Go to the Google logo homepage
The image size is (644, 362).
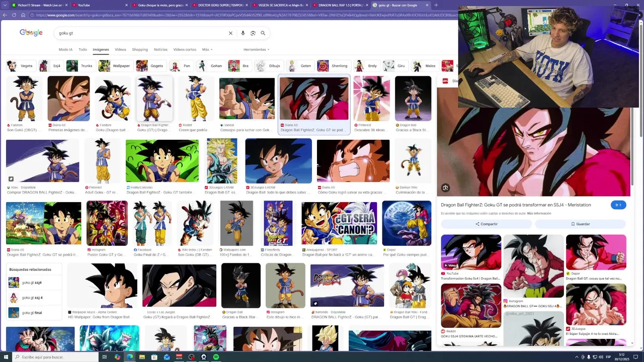[x=31, y=33]
